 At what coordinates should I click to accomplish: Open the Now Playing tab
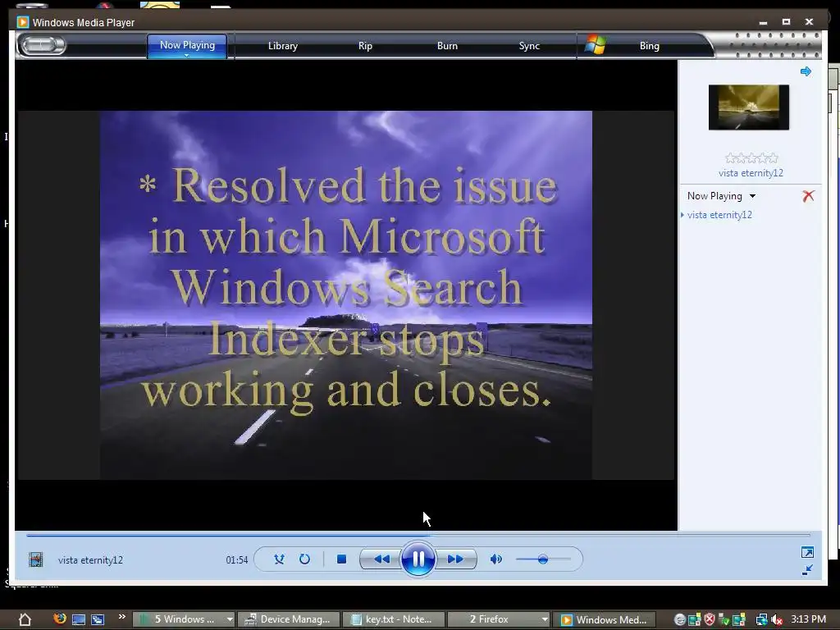[x=187, y=46]
